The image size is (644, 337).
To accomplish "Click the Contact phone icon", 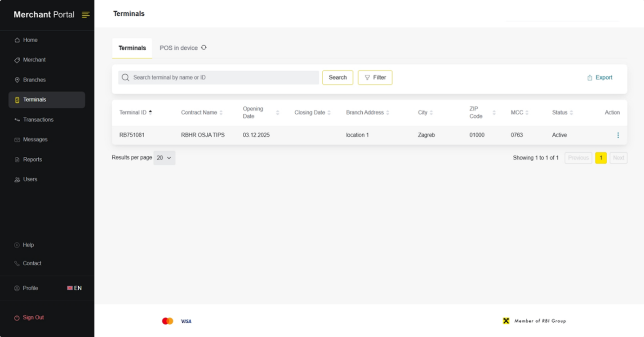I will pyautogui.click(x=17, y=263).
